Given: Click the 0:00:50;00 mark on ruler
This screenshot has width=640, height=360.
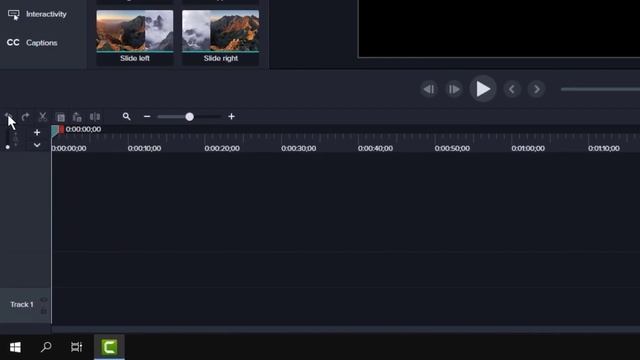Looking at the screenshot, I should 452,148.
